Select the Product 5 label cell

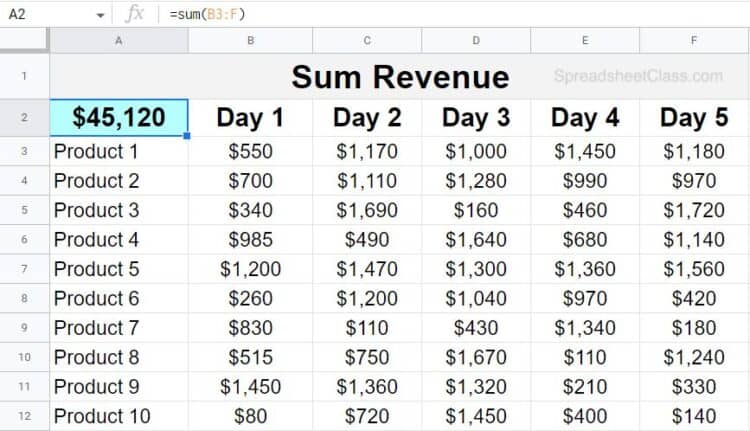(x=119, y=269)
